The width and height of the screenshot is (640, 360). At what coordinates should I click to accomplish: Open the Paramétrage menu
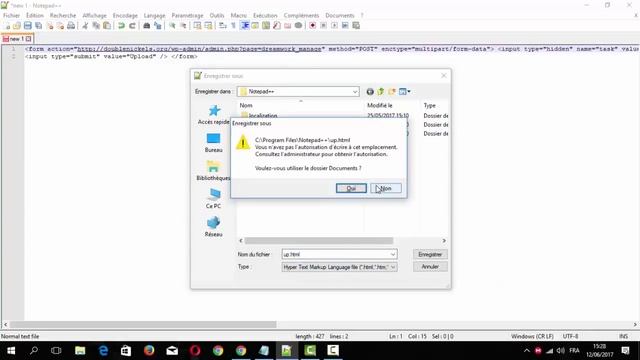pos(187,16)
